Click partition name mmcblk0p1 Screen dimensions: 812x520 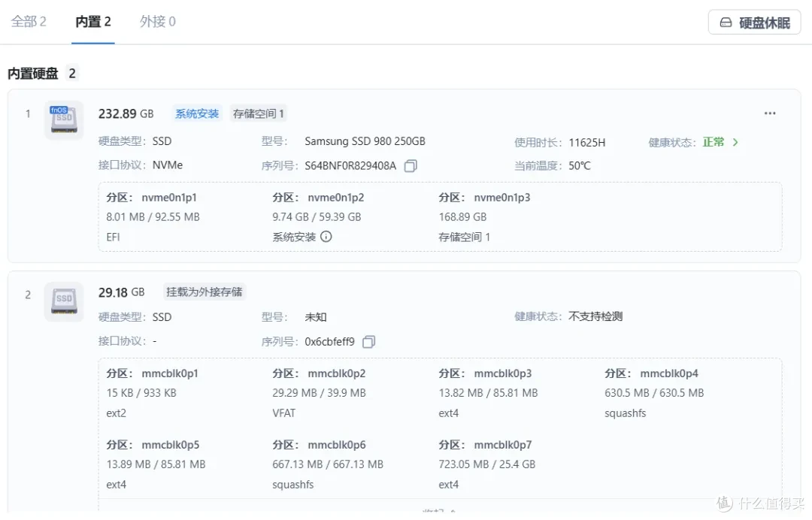[170, 373]
